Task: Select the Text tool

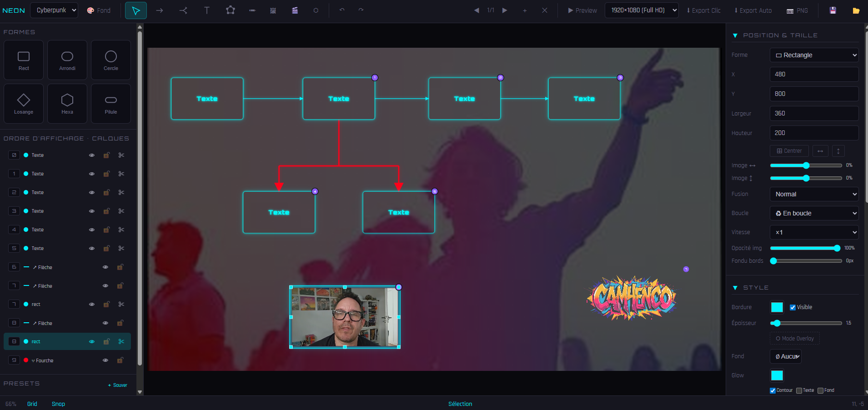Action: [207, 10]
